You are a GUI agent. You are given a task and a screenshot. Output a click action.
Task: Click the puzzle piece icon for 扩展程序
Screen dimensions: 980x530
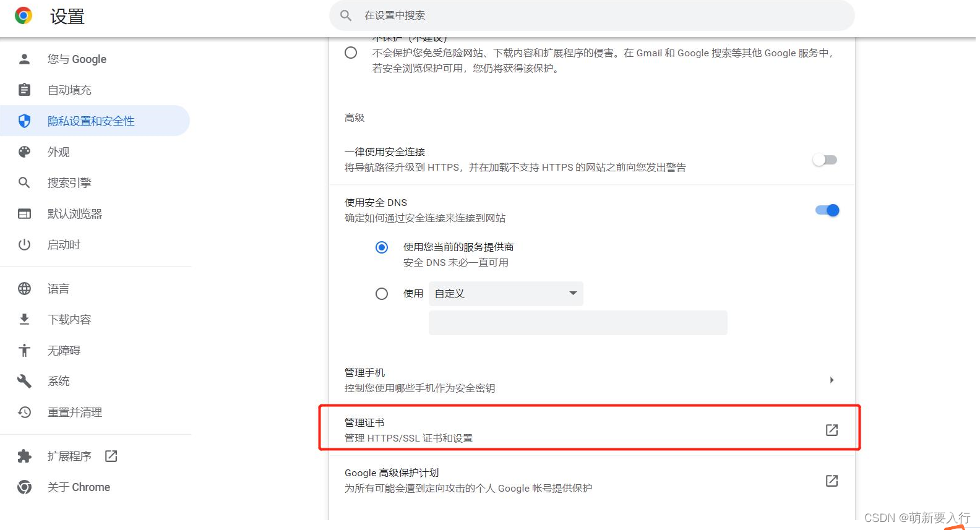(24, 456)
